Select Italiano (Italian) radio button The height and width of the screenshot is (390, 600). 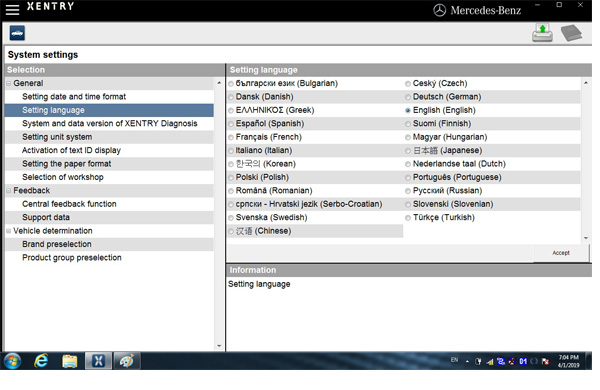(231, 151)
